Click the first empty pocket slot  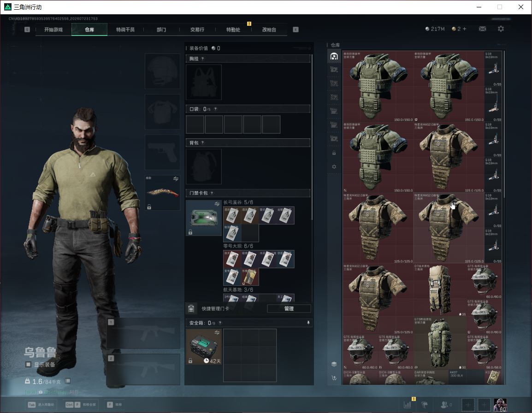tap(195, 124)
